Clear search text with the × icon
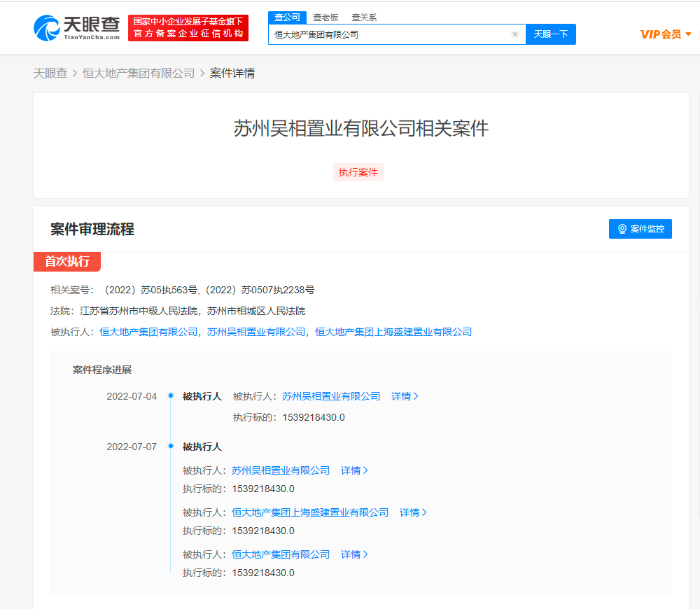 (515, 34)
